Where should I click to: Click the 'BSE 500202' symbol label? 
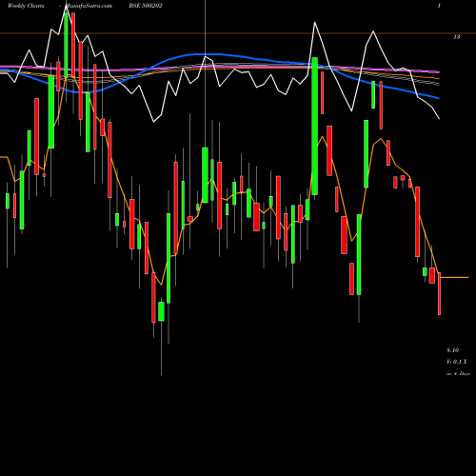click(x=147, y=6)
